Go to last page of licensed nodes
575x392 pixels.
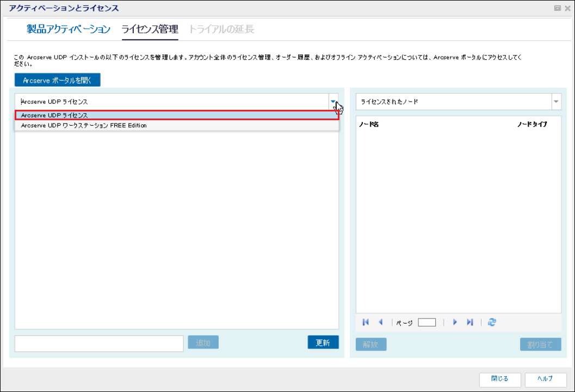[470, 322]
